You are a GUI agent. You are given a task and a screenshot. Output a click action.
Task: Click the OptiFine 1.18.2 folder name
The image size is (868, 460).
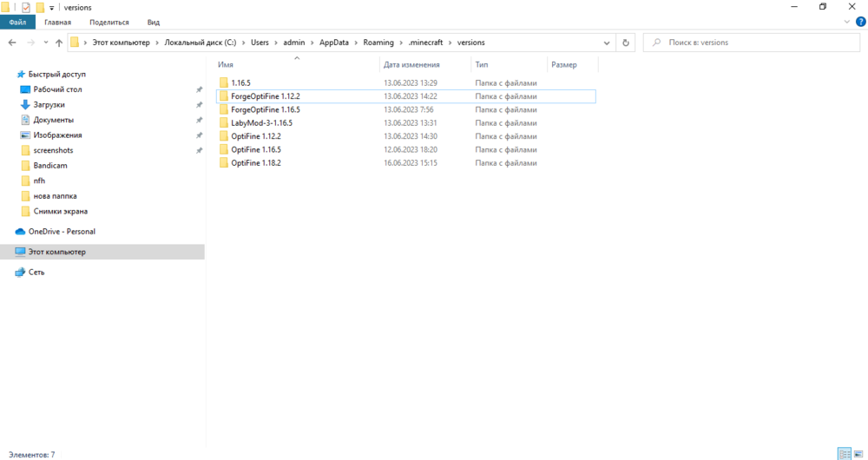pyautogui.click(x=256, y=163)
